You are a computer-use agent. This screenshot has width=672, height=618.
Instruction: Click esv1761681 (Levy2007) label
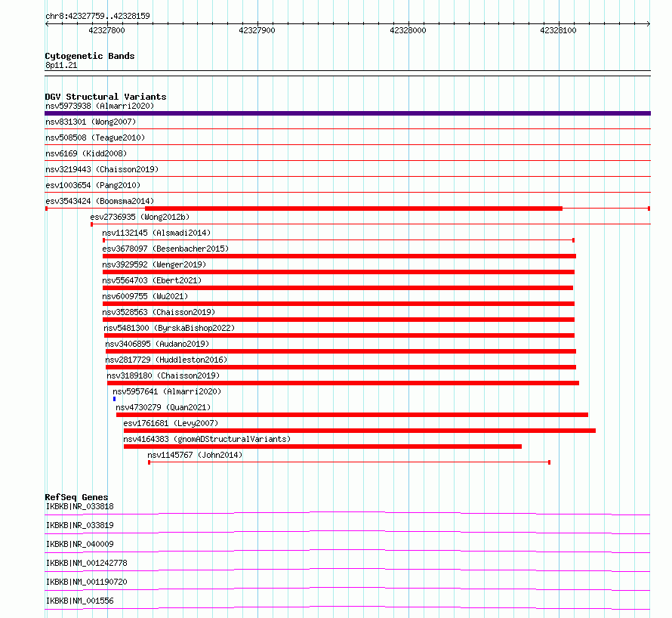click(171, 423)
